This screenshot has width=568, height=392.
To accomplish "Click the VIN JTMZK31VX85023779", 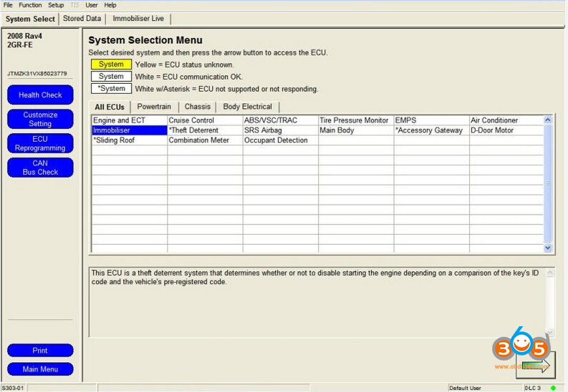I will click(x=37, y=74).
